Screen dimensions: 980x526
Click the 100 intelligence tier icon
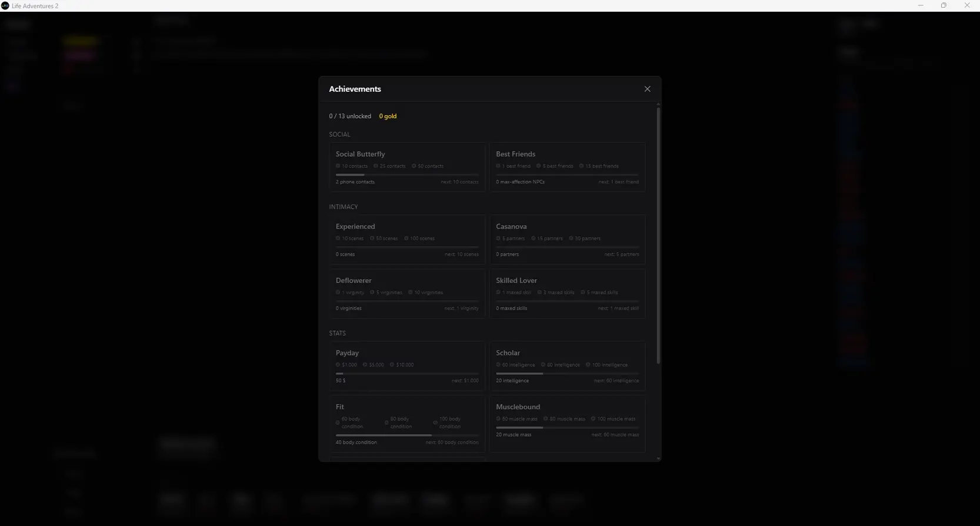click(588, 365)
